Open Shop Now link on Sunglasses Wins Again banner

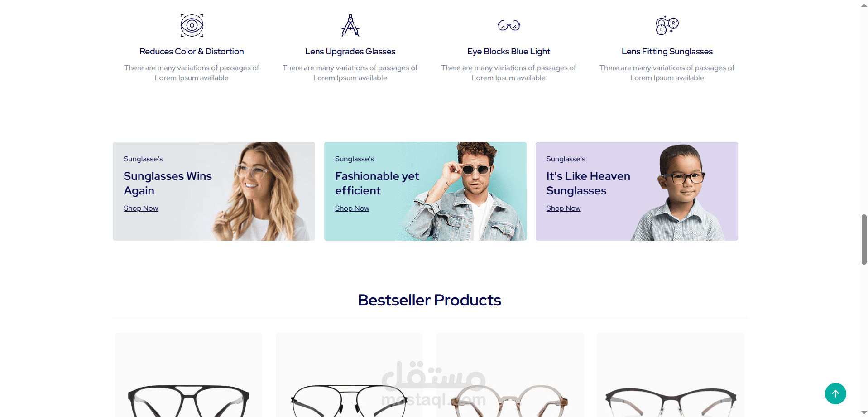(x=141, y=208)
